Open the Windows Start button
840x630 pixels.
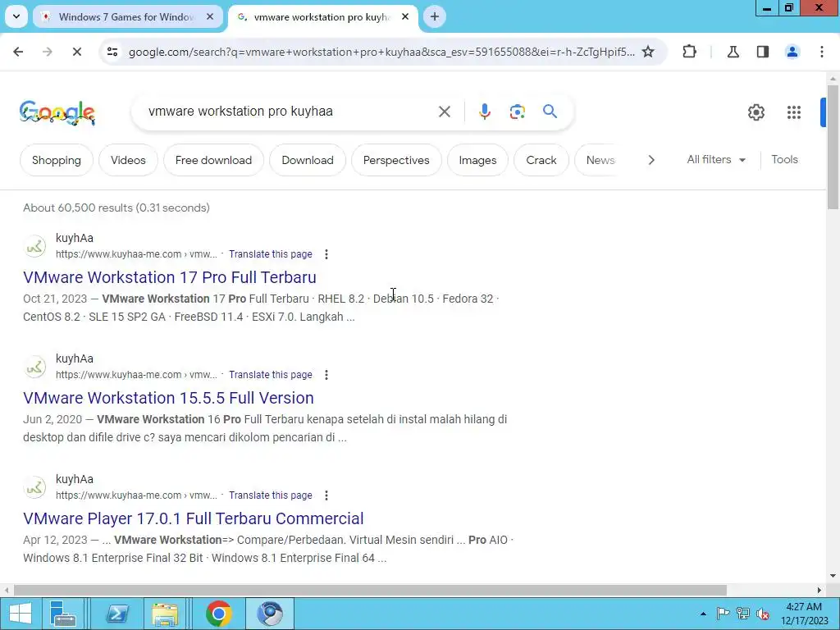point(20,614)
